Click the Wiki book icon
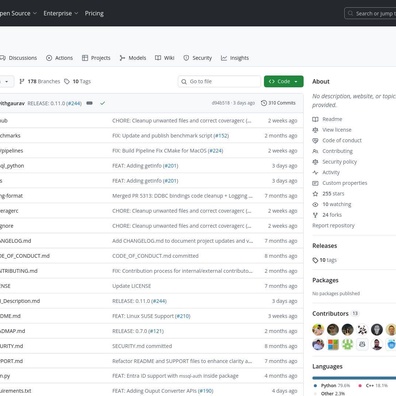Screen dimensions: 396x396 point(158,58)
